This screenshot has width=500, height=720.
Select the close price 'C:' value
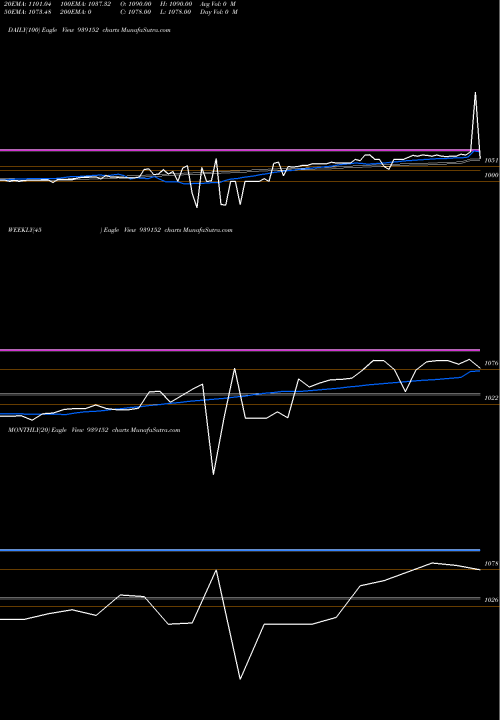[x=135, y=12]
